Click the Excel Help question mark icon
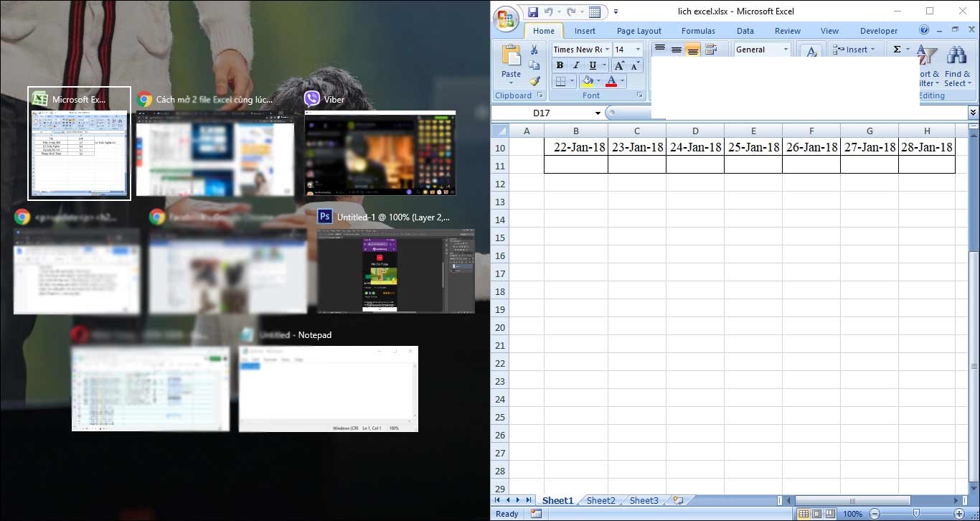Image resolution: width=980 pixels, height=521 pixels. coord(924,30)
